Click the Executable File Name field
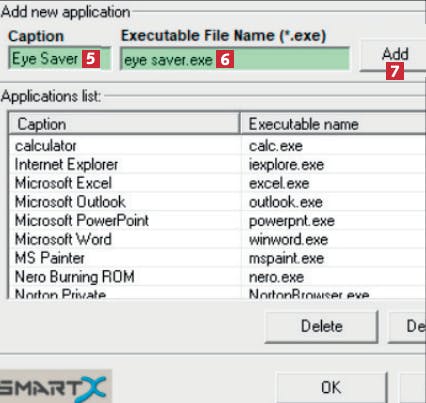The image size is (426, 403). coord(235,59)
